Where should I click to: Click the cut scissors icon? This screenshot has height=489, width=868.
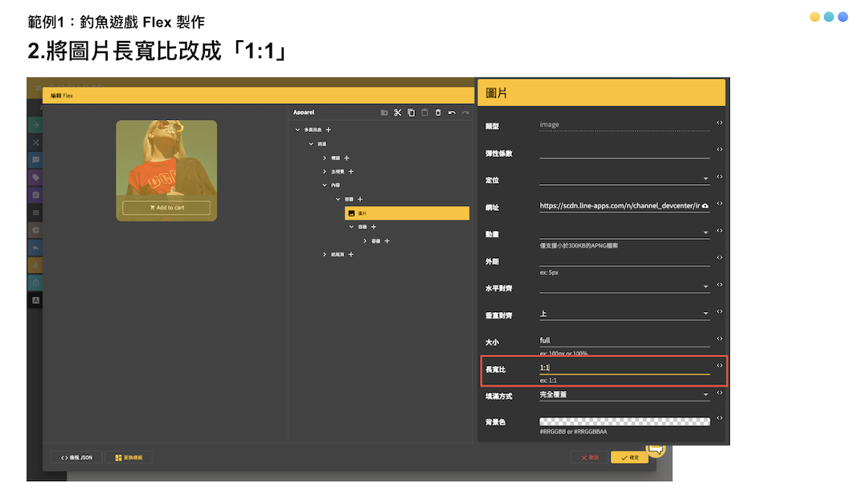(x=398, y=113)
